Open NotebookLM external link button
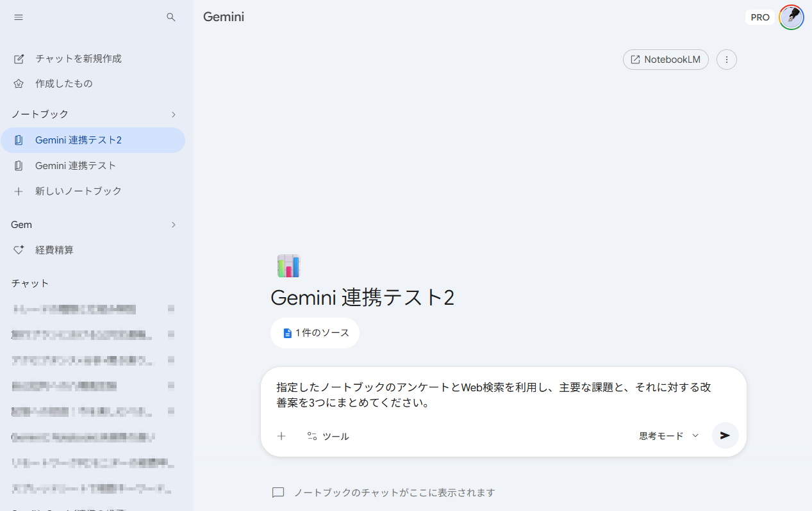The width and height of the screenshot is (812, 511). coord(666,60)
